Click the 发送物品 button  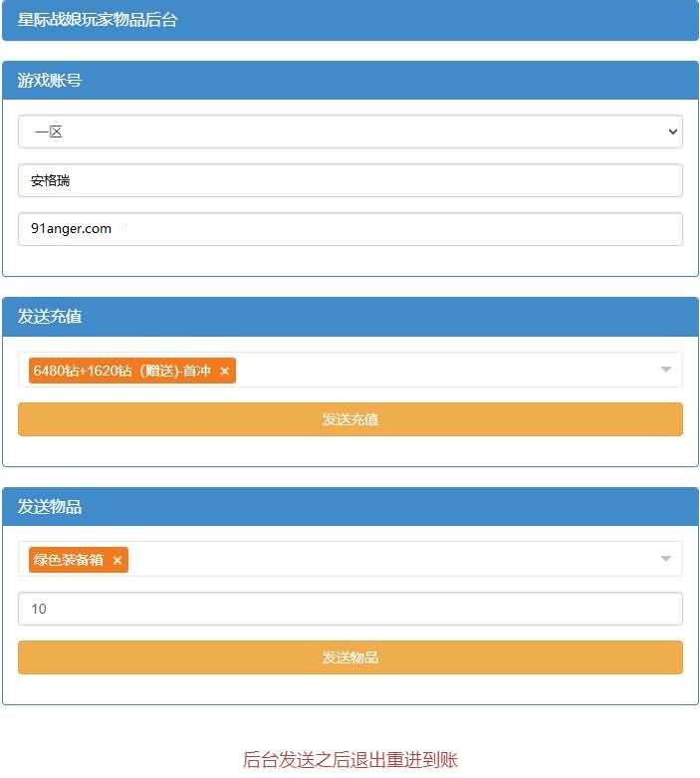click(350, 657)
